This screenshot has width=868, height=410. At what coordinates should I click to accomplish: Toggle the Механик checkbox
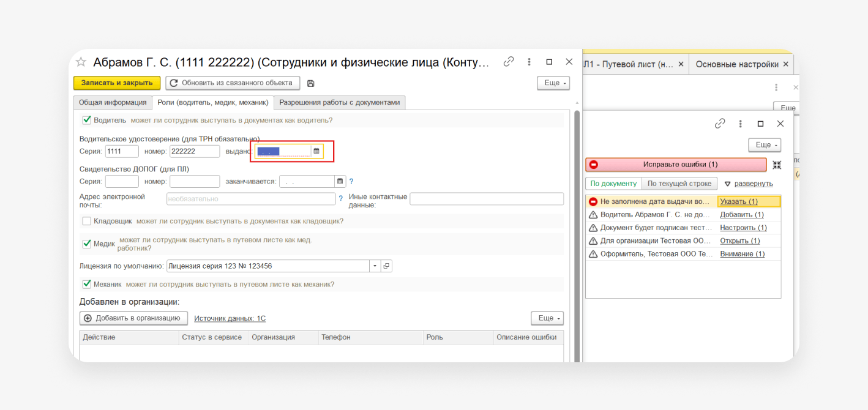pyautogui.click(x=86, y=285)
